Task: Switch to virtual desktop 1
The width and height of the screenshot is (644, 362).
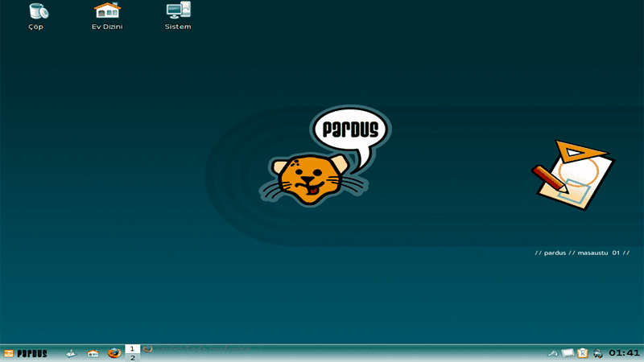Action: point(133,348)
